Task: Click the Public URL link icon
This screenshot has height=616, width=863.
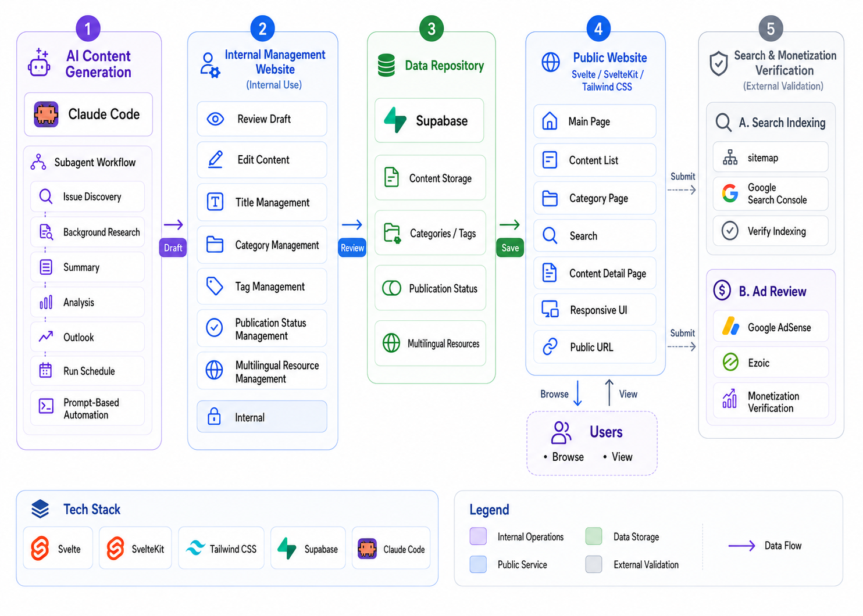Action: click(x=550, y=347)
